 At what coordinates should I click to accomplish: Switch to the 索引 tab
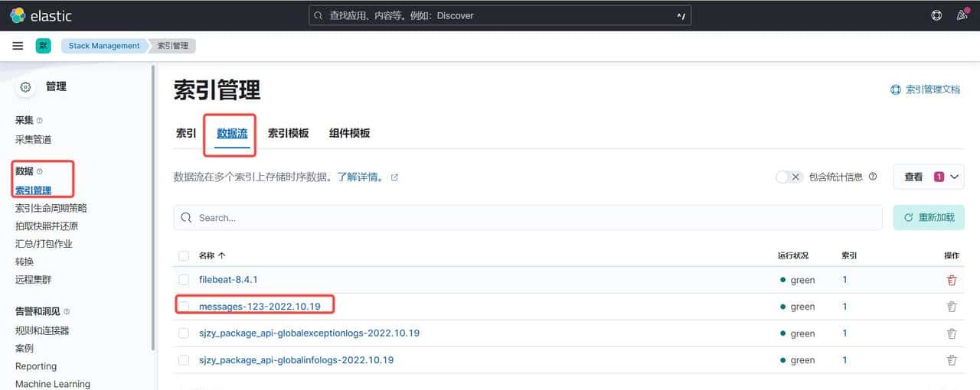(186, 133)
